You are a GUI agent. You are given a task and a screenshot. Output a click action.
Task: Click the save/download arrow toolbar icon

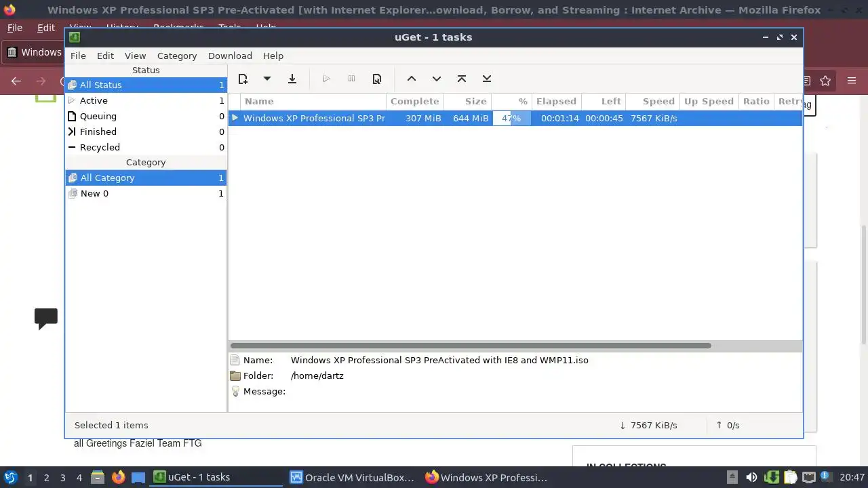click(292, 79)
